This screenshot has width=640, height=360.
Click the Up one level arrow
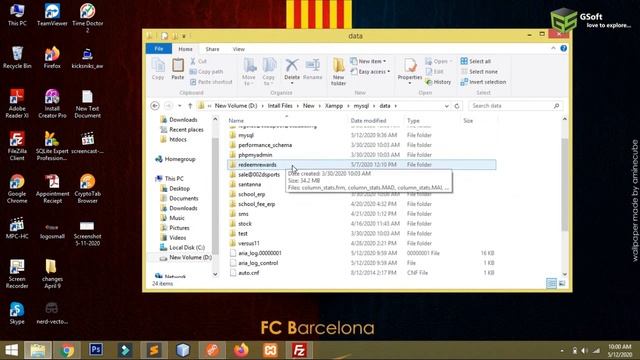190,106
